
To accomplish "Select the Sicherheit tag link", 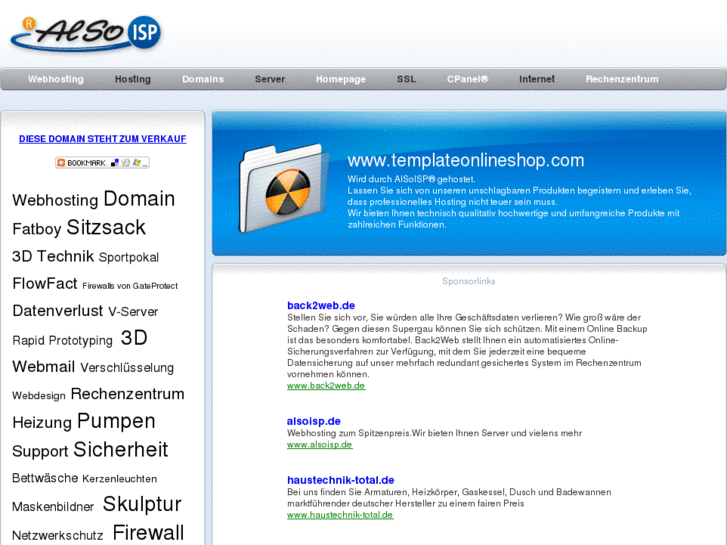I will click(120, 450).
